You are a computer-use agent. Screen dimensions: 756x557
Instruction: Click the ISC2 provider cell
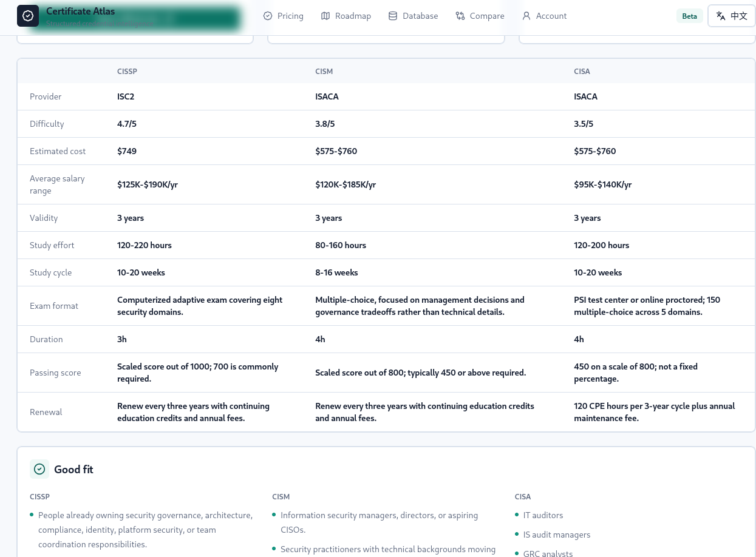tap(126, 96)
